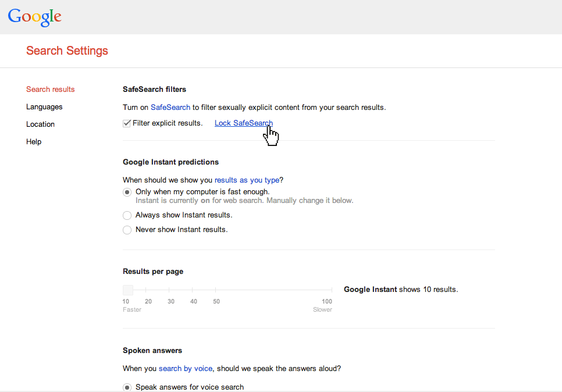562x392 pixels.
Task: Open the SafeSearch help link
Action: tap(170, 107)
